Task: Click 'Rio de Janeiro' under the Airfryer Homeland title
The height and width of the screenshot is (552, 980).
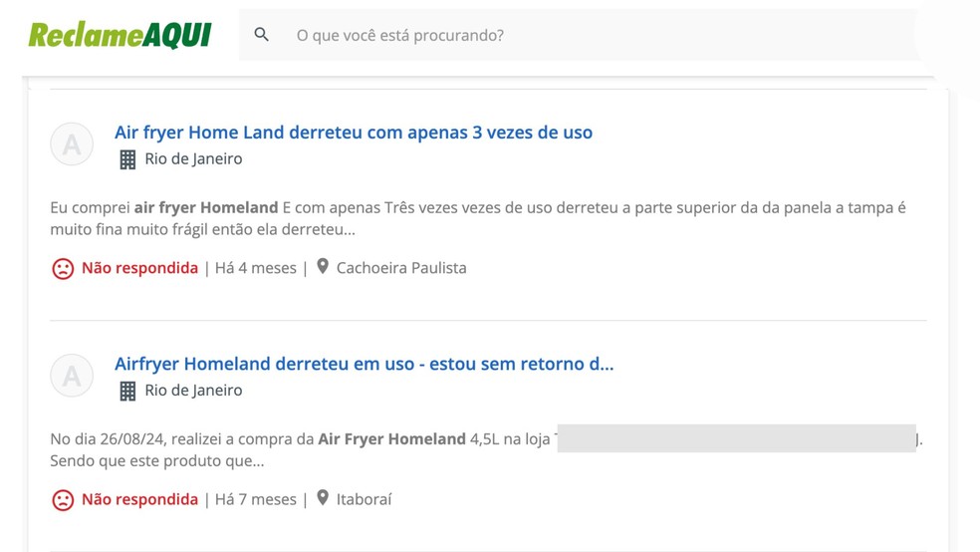Action: (194, 391)
